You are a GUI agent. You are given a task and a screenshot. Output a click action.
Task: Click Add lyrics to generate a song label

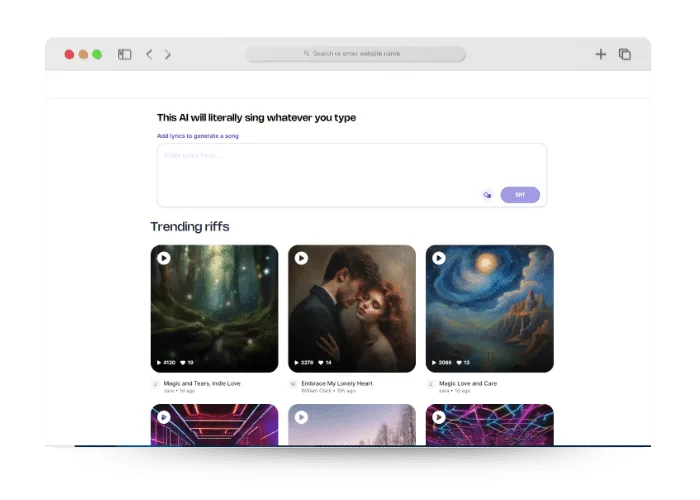(198, 136)
